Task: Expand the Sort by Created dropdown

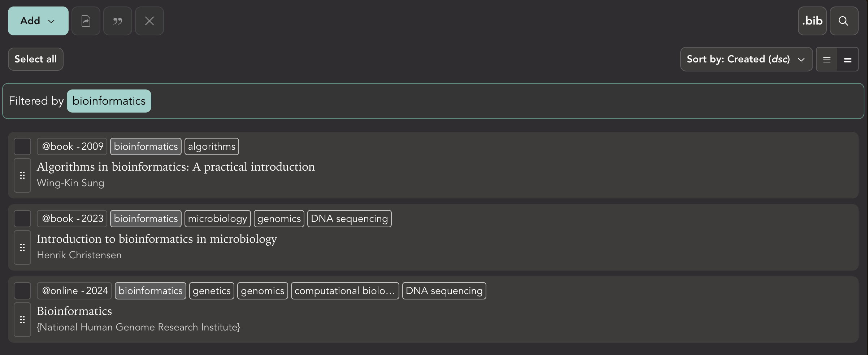Action: (746, 60)
